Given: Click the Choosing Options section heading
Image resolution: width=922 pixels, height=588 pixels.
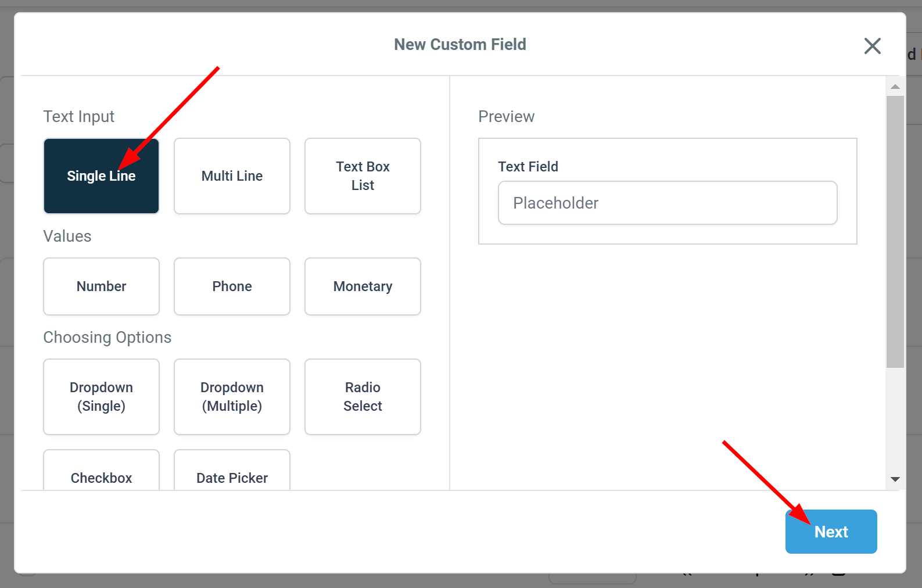Looking at the screenshot, I should point(107,338).
